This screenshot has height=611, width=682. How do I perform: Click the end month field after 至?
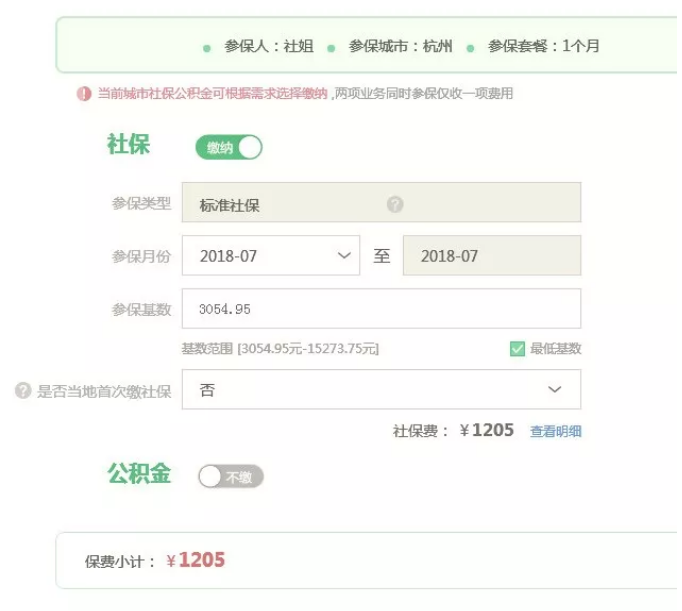click(x=491, y=256)
